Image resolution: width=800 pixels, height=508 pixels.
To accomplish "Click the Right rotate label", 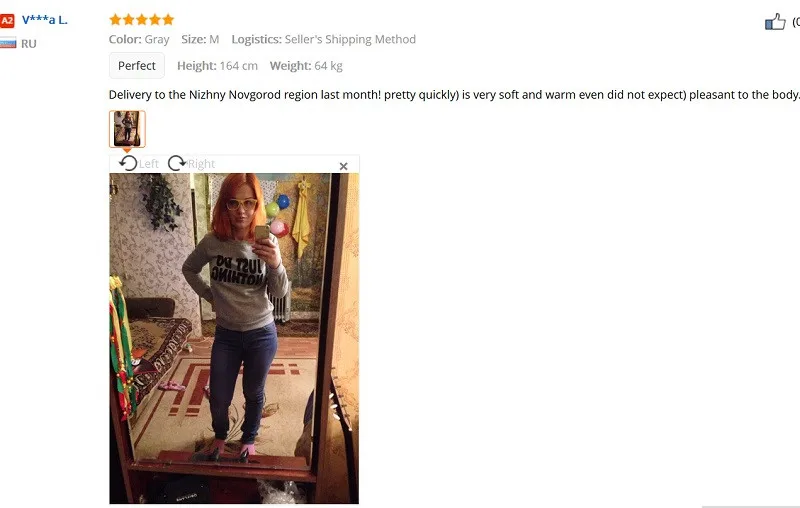I will (x=201, y=164).
